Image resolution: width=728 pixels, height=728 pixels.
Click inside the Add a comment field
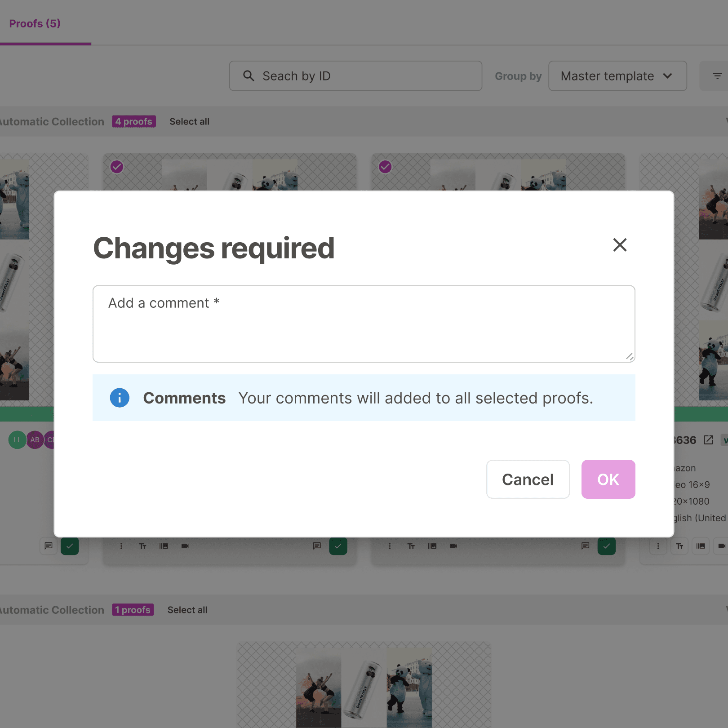pos(364,324)
